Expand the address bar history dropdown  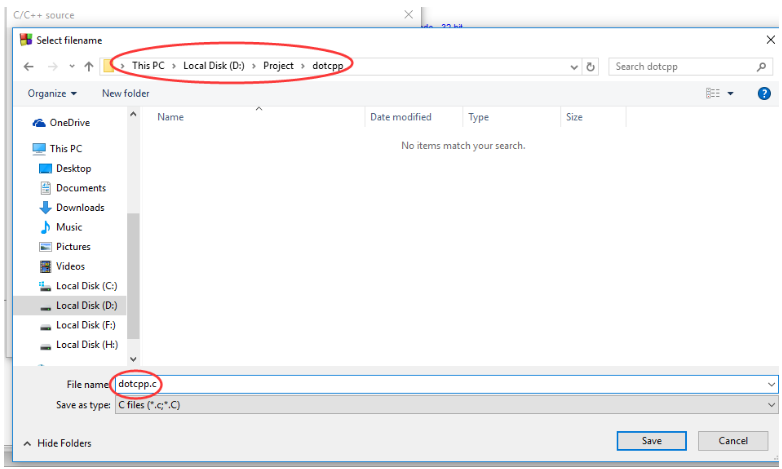[x=574, y=67]
